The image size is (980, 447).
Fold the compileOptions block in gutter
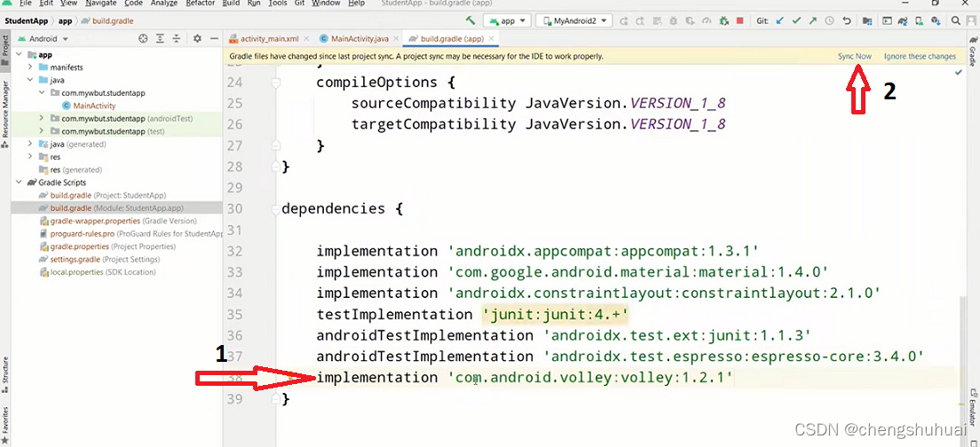click(x=274, y=82)
